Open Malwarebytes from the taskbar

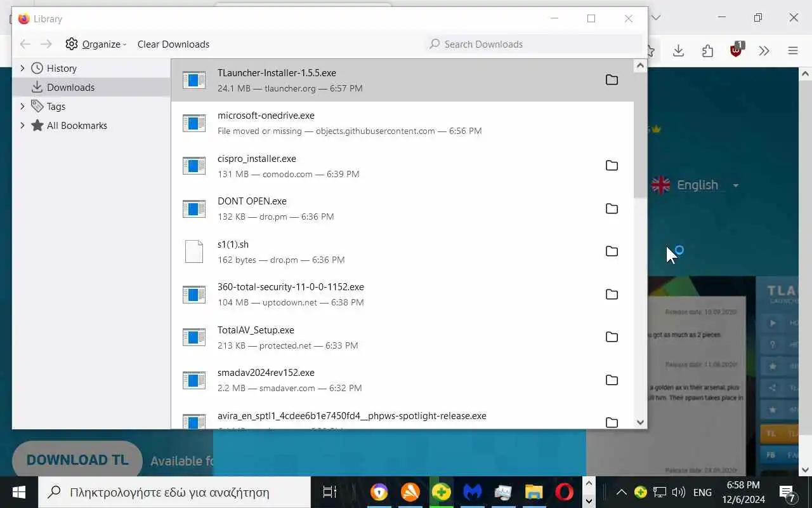tap(473, 492)
